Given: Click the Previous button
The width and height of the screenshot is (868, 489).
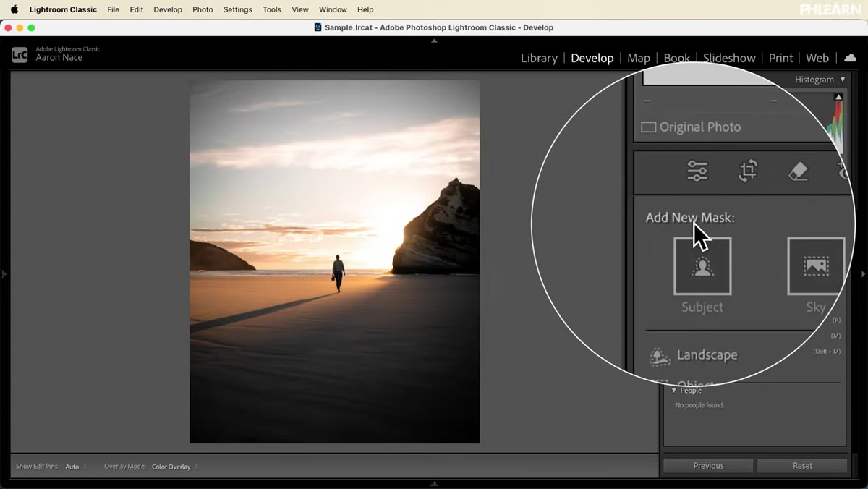Looking at the screenshot, I should (x=708, y=466).
